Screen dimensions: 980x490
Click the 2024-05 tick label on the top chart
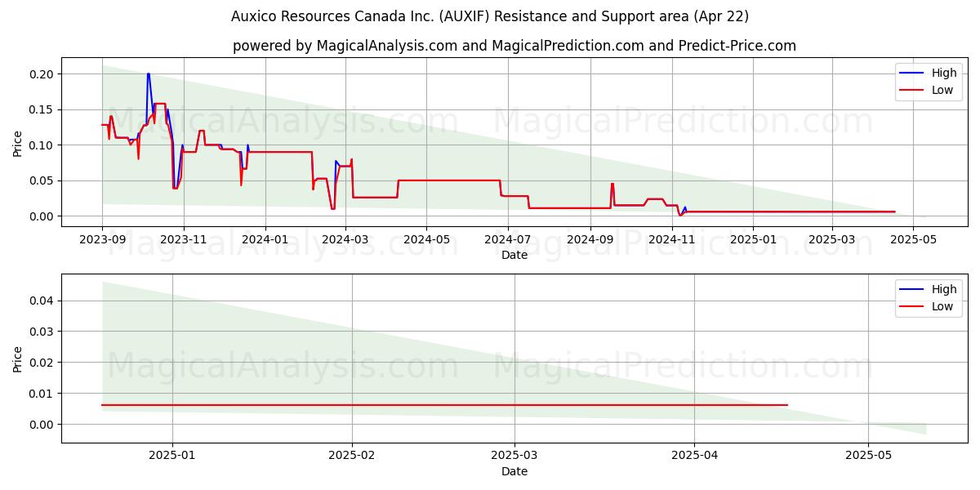(425, 239)
